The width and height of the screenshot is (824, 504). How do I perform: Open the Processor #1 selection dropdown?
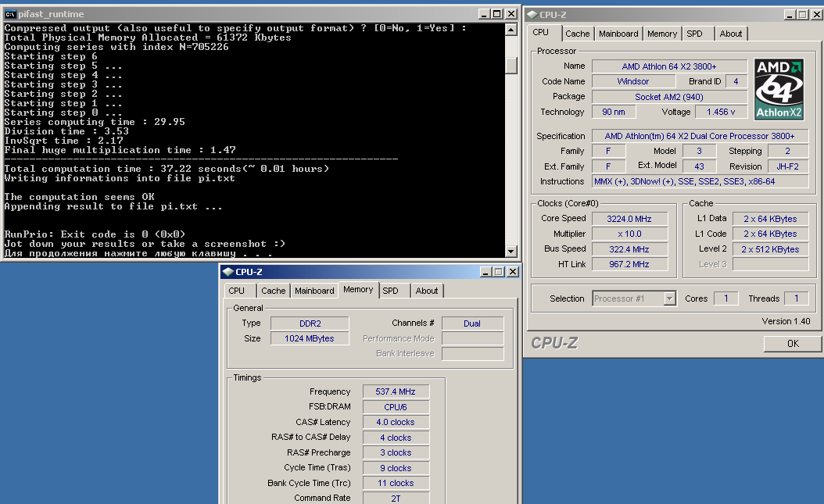[669, 298]
